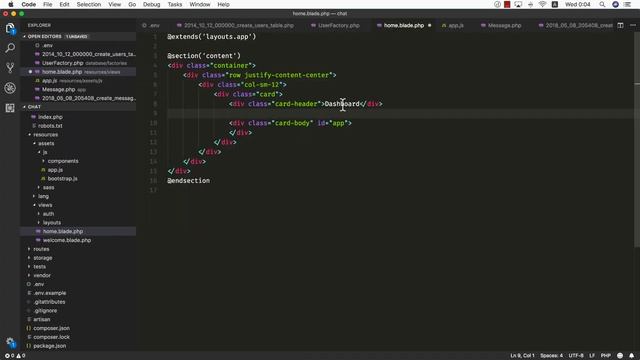Open robots.txt in explorer tree
Screen dimensions: 640x360
click(50, 126)
